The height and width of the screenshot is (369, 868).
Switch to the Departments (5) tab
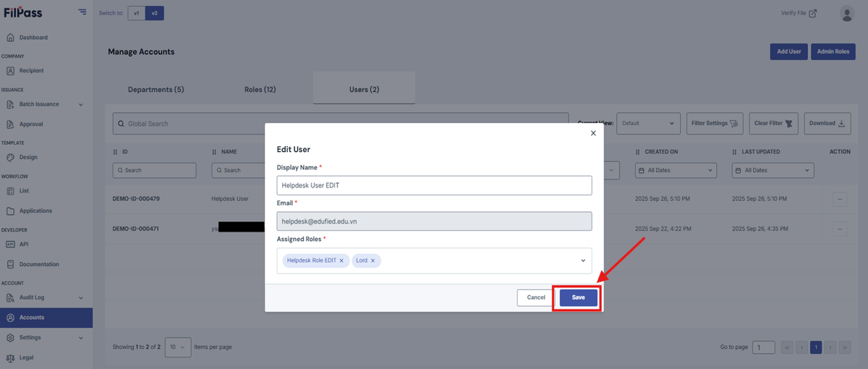156,90
